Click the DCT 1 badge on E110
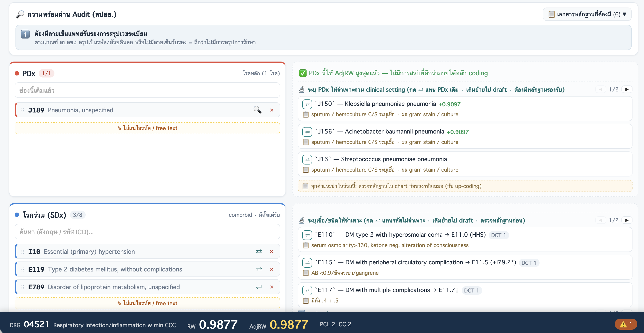Image resolution: width=644 pixels, height=333 pixels. pos(499,235)
